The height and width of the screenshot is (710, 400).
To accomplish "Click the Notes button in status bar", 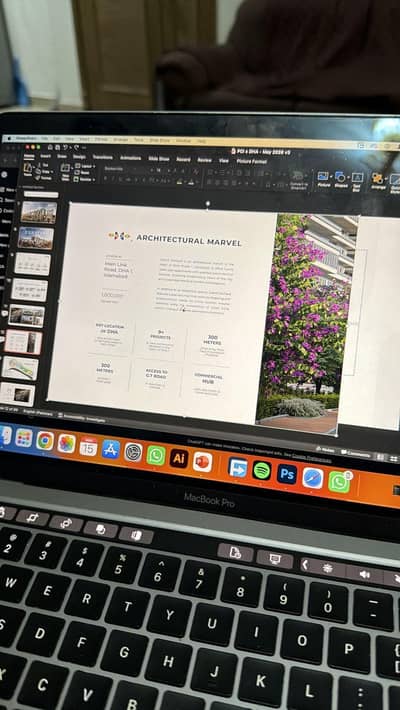I will tap(325, 450).
